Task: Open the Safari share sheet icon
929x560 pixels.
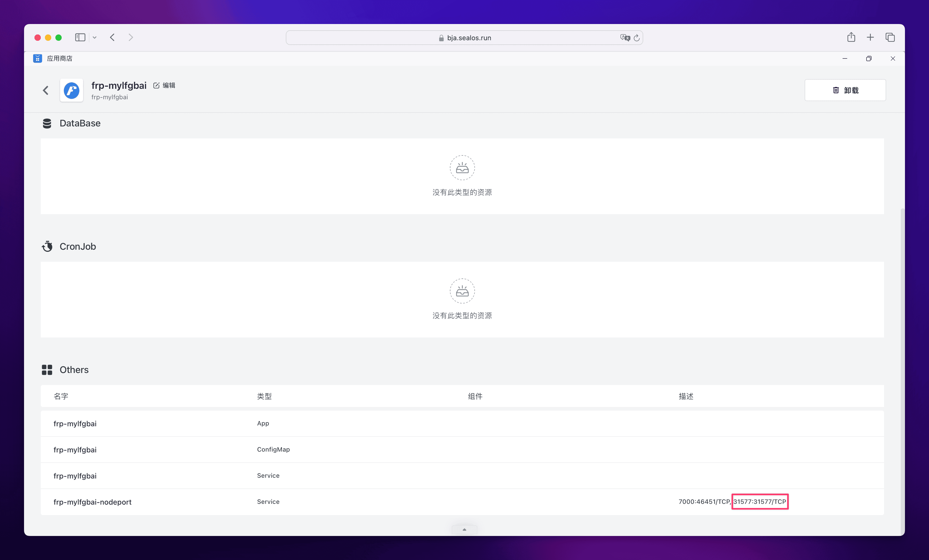Action: tap(851, 37)
